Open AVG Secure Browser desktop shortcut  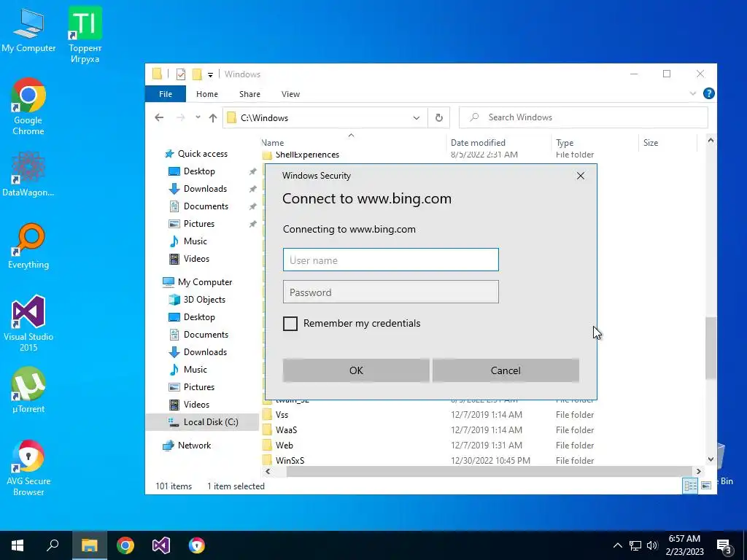point(28,467)
